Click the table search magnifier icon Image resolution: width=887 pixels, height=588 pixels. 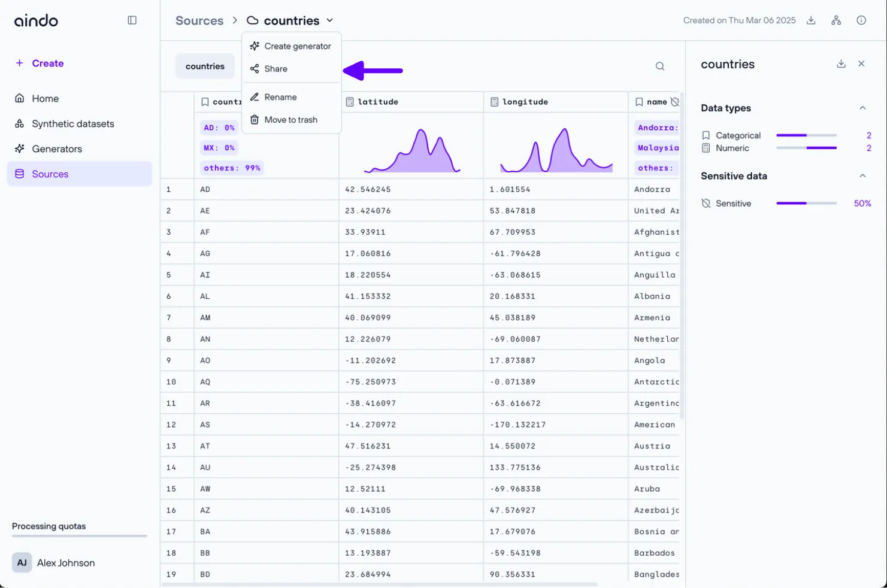660,66
